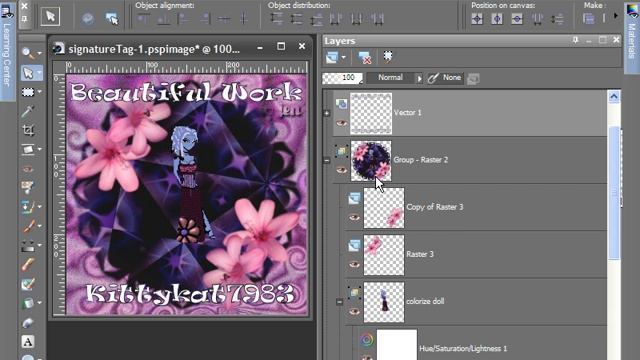
Task: Select the "colorize doll" layer name
Action: tap(425, 301)
